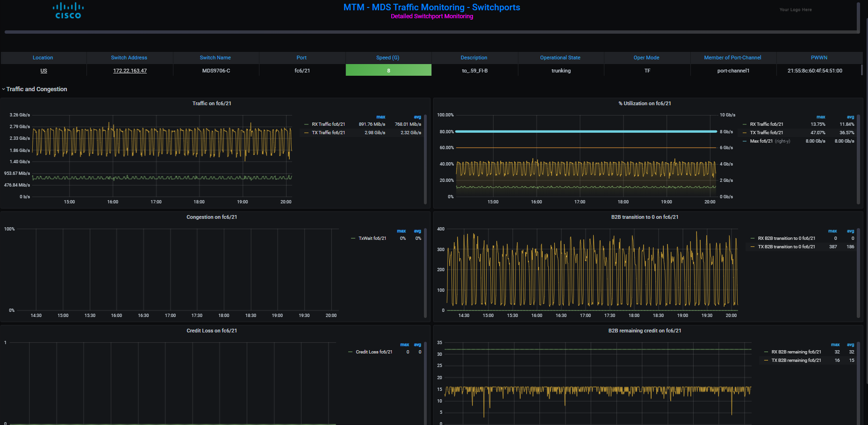Image resolution: width=868 pixels, height=425 pixels.
Task: Sort B2B remaining credit legend by avg
Action: [850, 345]
